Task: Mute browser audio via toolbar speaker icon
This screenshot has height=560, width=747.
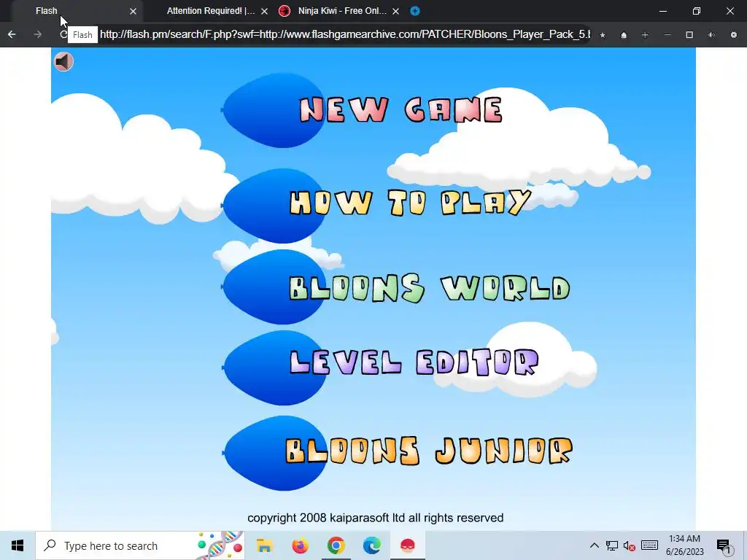Action: click(711, 35)
